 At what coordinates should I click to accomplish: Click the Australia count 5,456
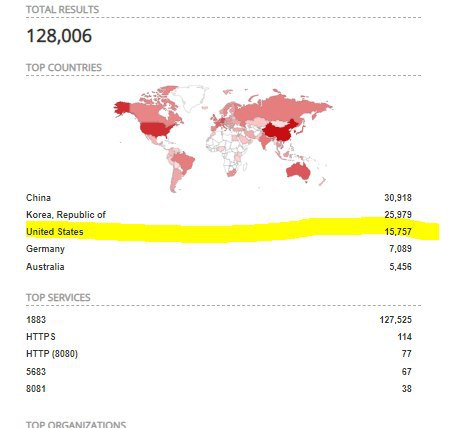(x=400, y=267)
